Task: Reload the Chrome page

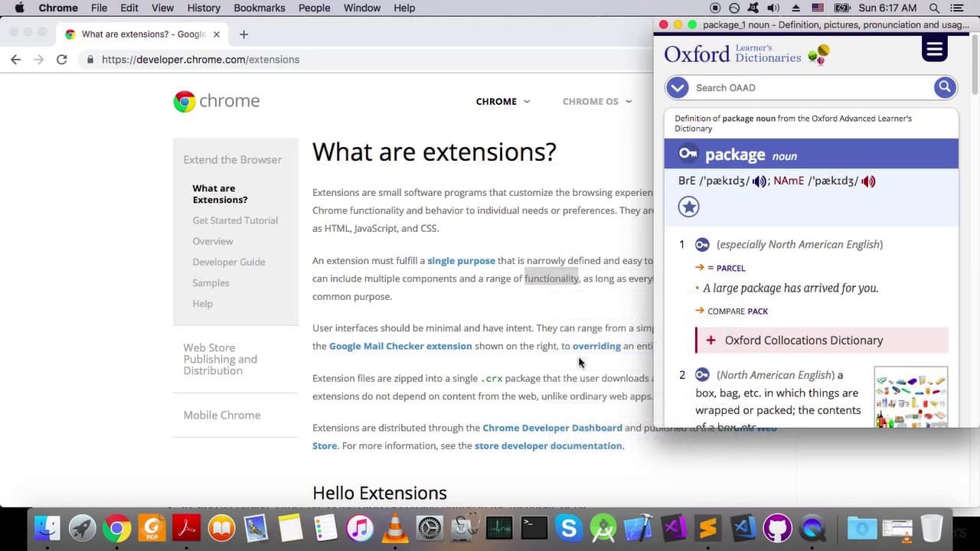Action: point(62,59)
